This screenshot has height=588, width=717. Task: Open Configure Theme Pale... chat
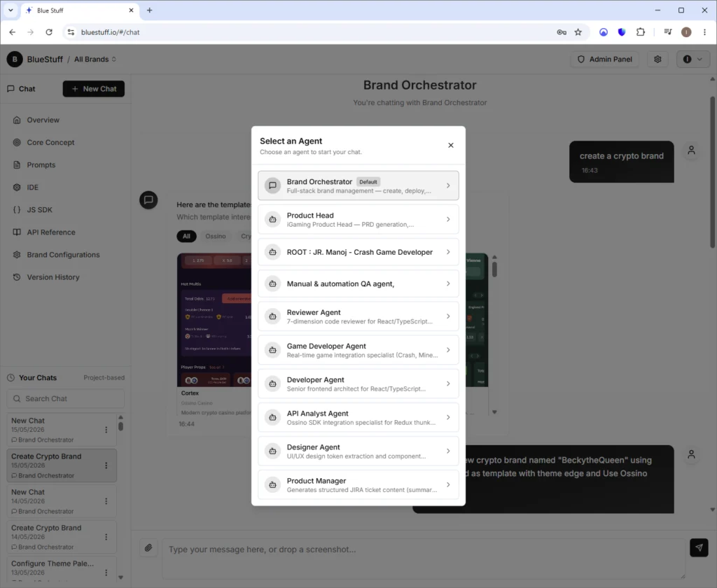pos(62,570)
